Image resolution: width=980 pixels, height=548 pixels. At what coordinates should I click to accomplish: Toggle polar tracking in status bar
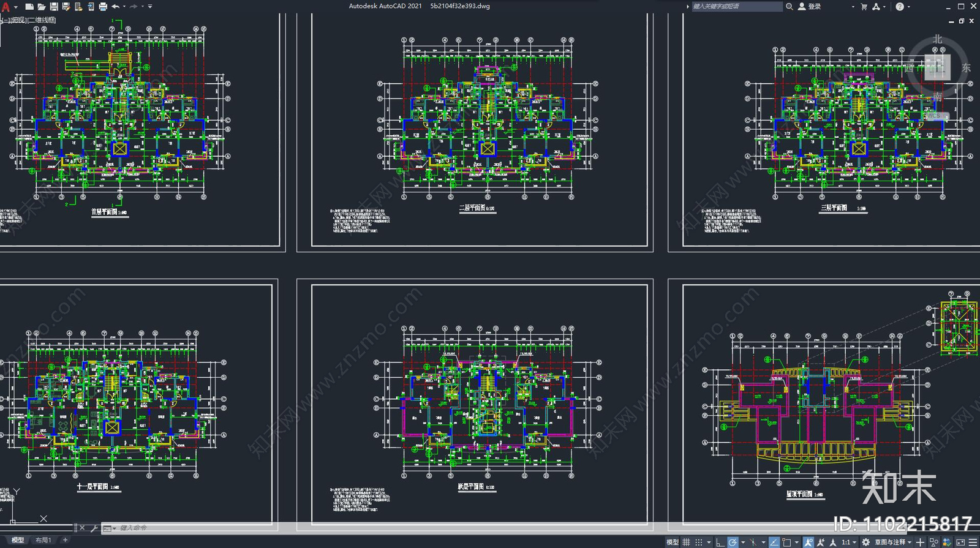click(x=733, y=542)
